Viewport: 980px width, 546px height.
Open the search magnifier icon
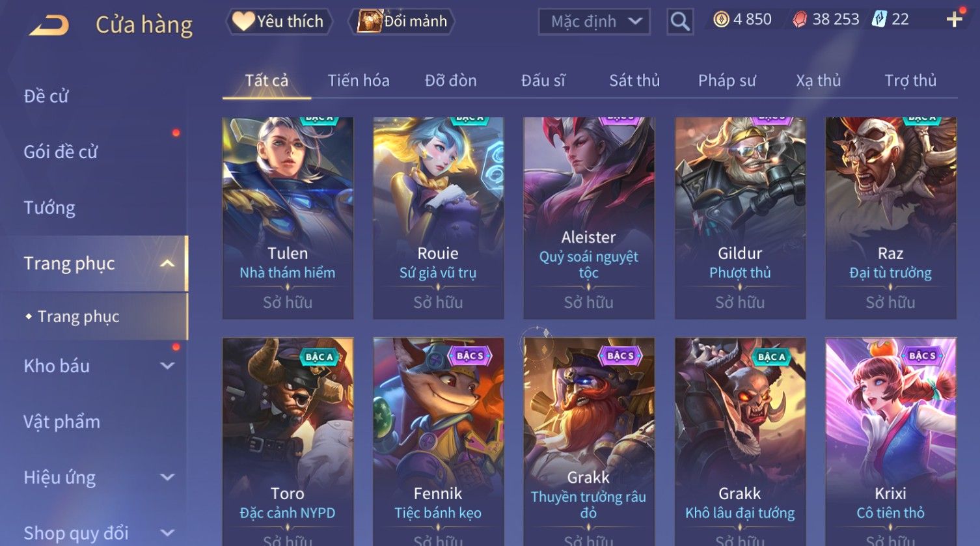680,21
